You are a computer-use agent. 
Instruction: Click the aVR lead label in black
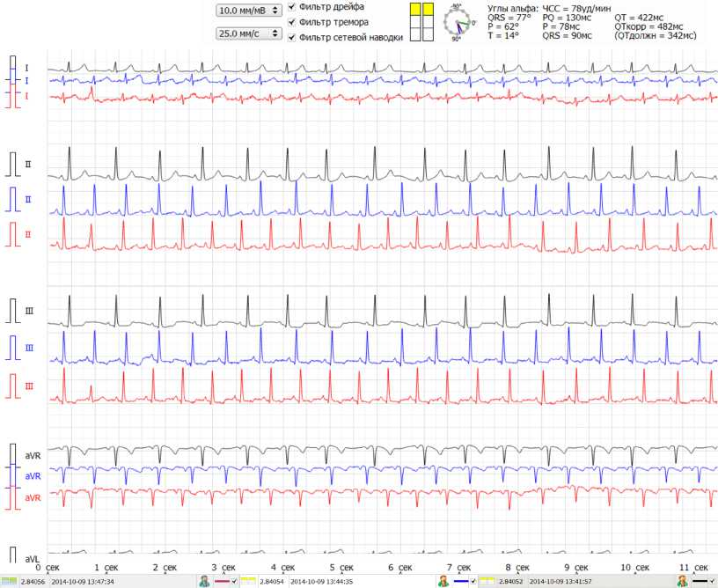point(33,456)
